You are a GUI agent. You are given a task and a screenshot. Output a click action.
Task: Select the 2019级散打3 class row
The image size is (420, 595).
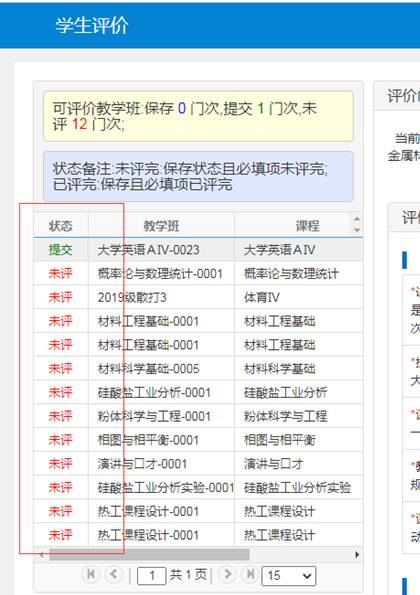click(x=198, y=297)
